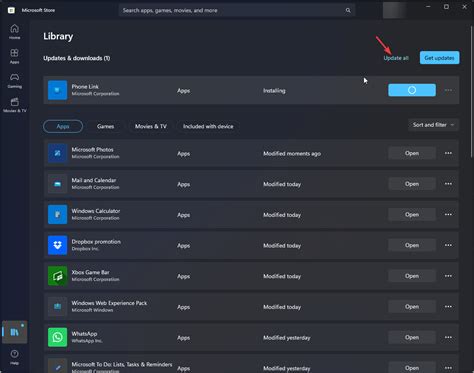474x373 pixels.
Task: Click the 'Installing' status text
Action: pyautogui.click(x=274, y=91)
